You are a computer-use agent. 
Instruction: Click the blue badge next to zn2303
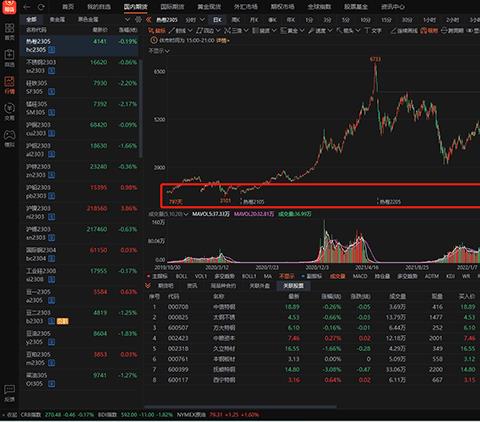tap(52, 175)
